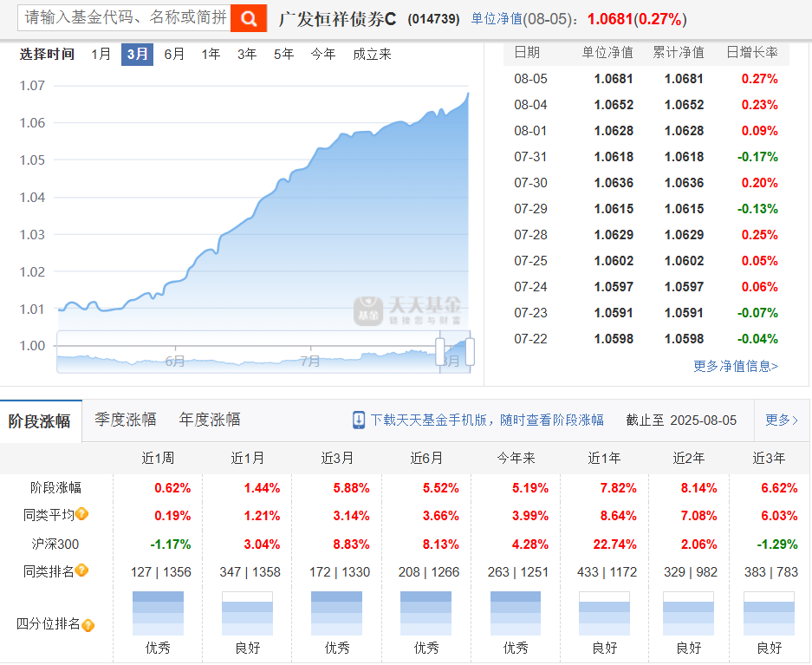Click the 近1周 quartile ranking bar

(x=158, y=613)
